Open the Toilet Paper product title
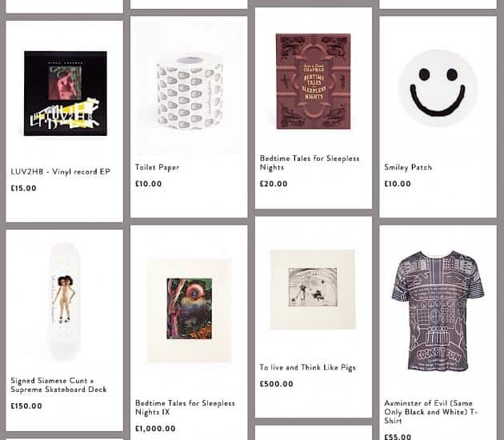 click(157, 167)
